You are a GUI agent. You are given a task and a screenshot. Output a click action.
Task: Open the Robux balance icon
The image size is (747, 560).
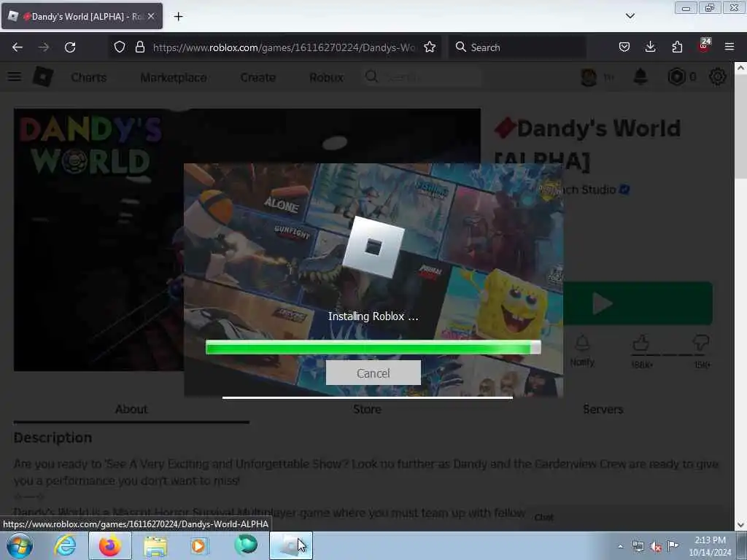676,77
